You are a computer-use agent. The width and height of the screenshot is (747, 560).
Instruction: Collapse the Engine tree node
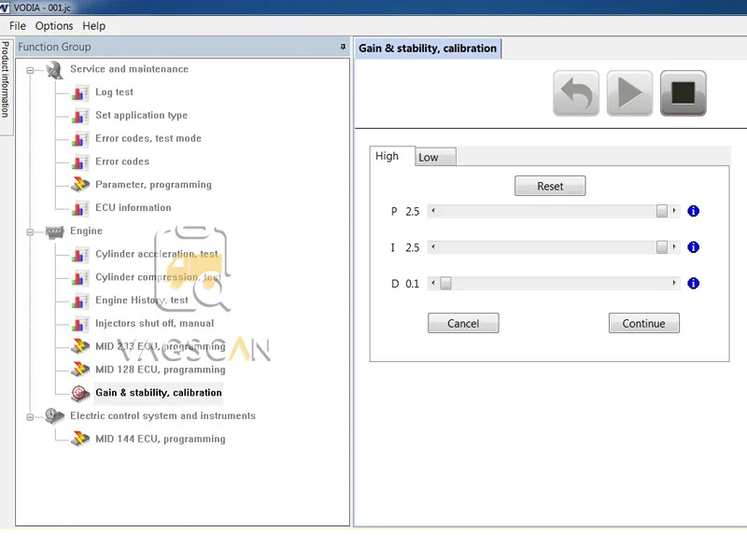click(30, 232)
